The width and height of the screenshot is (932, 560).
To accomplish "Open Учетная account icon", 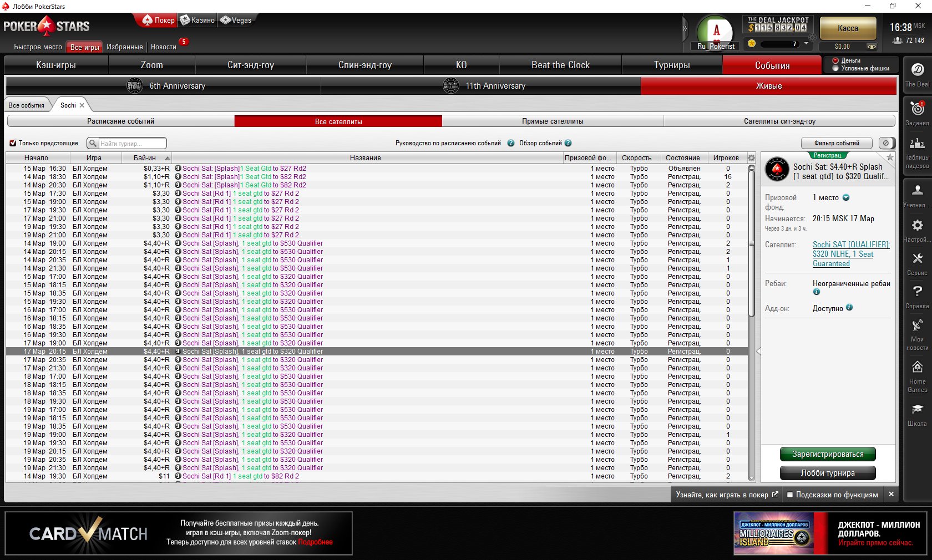I will coord(917,196).
